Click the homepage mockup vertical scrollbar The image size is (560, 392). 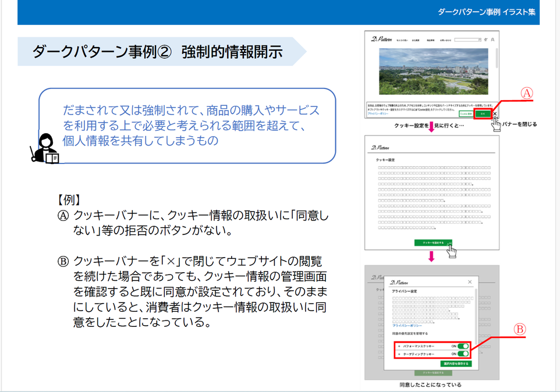[x=497, y=58]
